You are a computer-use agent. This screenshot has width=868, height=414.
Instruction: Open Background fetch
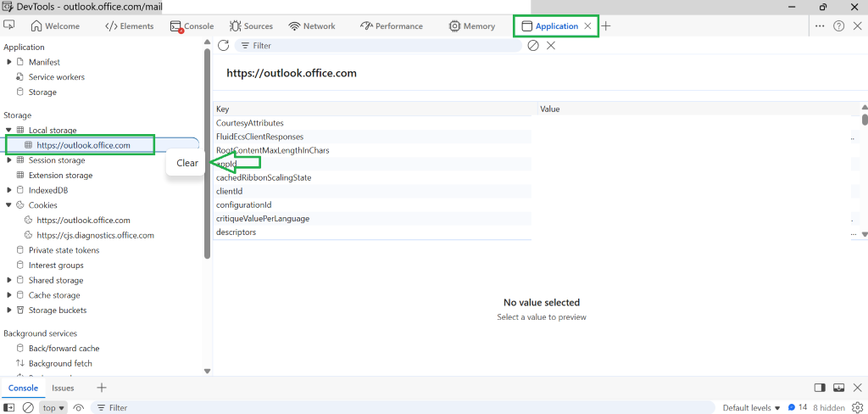point(60,364)
